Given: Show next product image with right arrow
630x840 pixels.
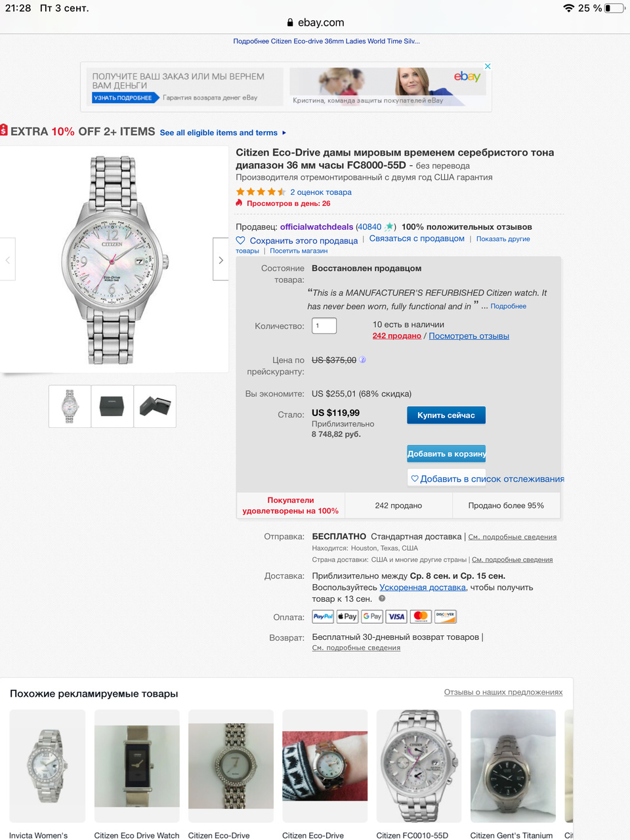Looking at the screenshot, I should [220, 260].
